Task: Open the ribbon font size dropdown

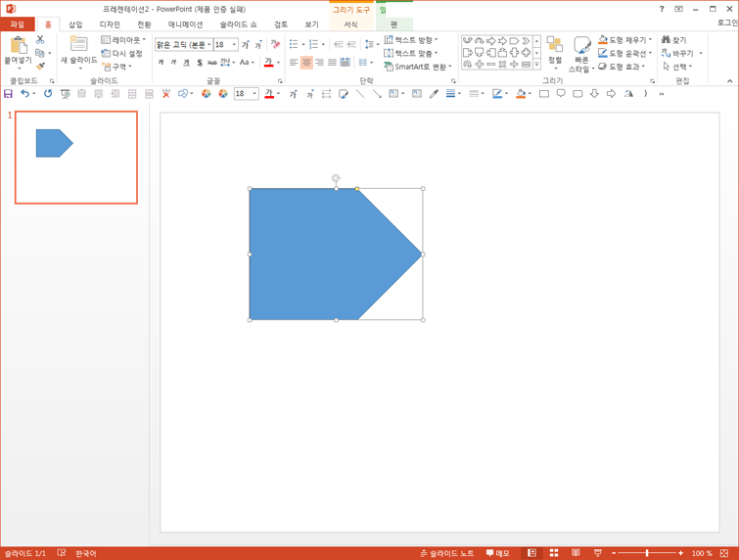Action: (234, 45)
